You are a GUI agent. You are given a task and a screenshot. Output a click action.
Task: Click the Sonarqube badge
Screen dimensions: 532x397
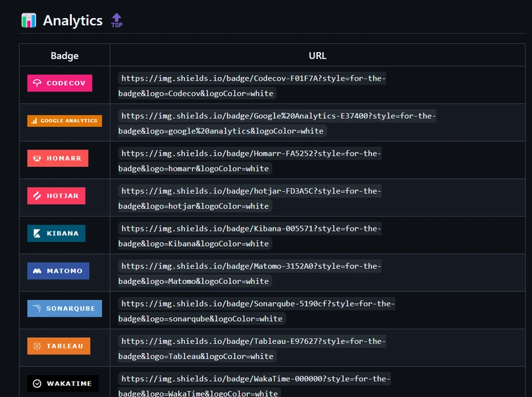click(65, 309)
